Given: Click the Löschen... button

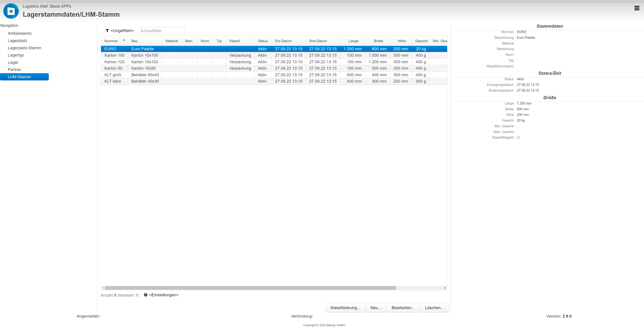Looking at the screenshot, I should point(434,308).
